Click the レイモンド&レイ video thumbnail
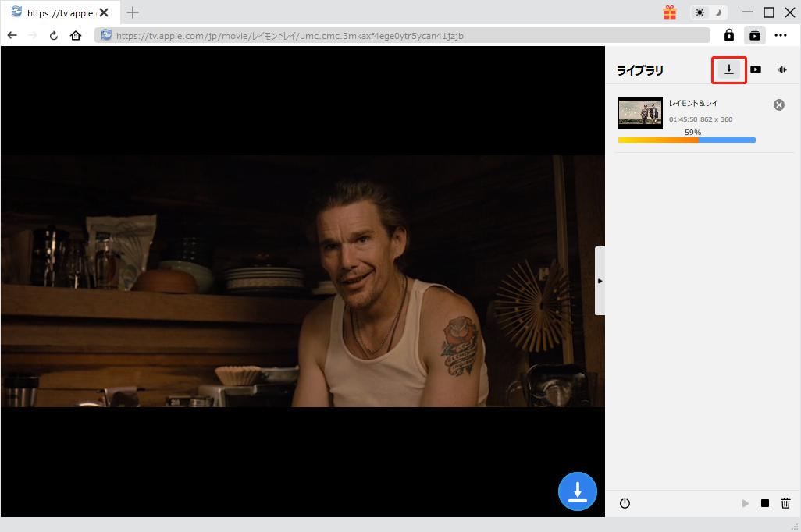The image size is (801, 532). click(640, 113)
